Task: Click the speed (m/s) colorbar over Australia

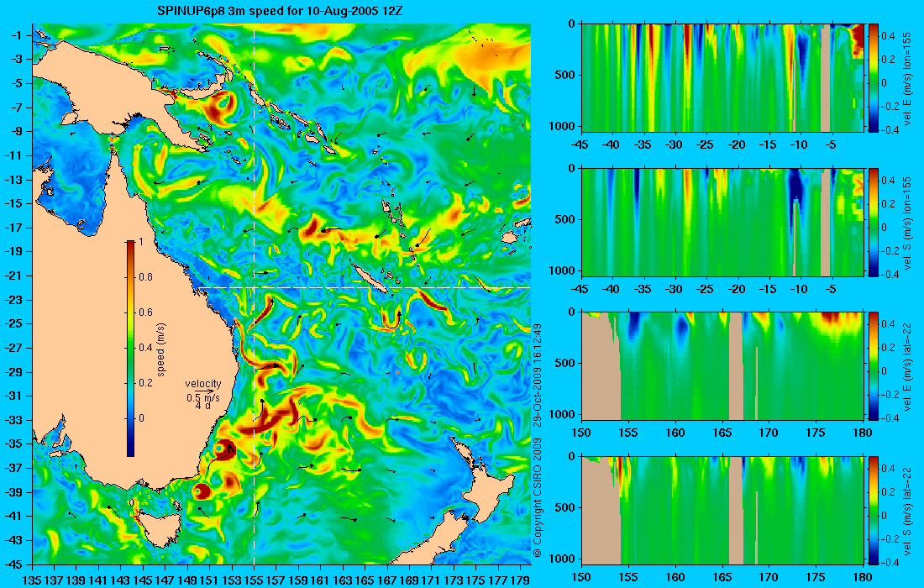Action: point(130,349)
